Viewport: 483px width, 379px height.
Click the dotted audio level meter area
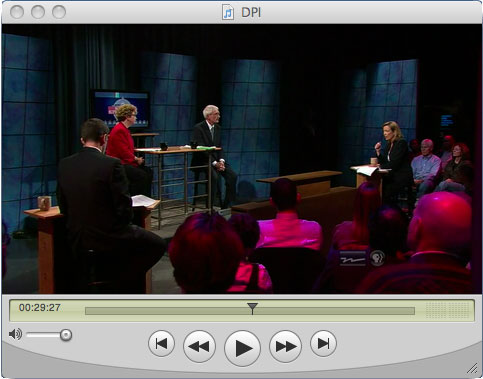pyautogui.click(x=447, y=310)
